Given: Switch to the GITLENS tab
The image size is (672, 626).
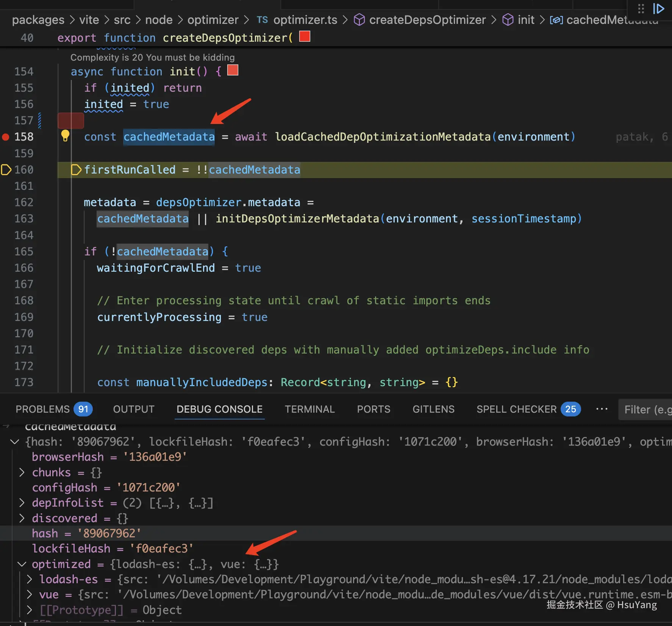Looking at the screenshot, I should pos(433,409).
